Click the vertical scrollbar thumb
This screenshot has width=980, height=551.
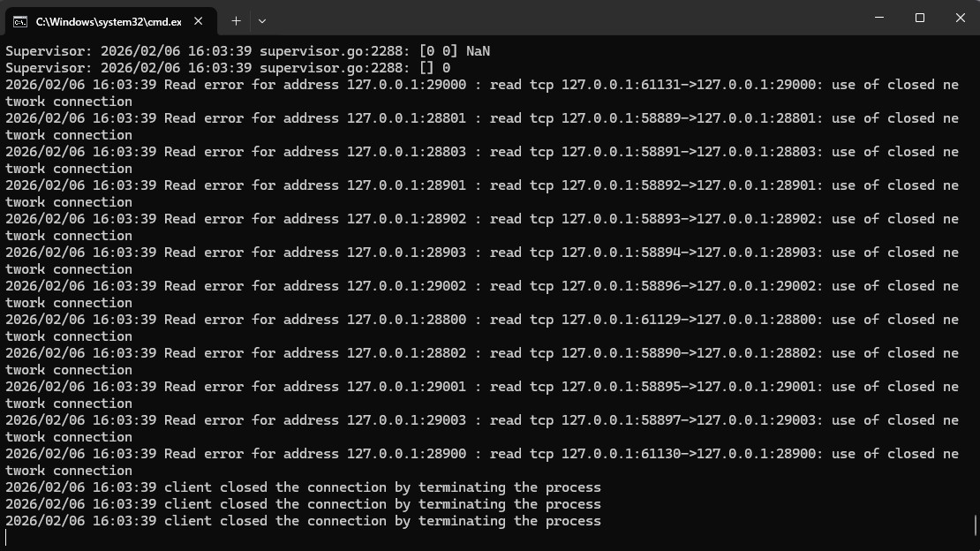(975, 525)
